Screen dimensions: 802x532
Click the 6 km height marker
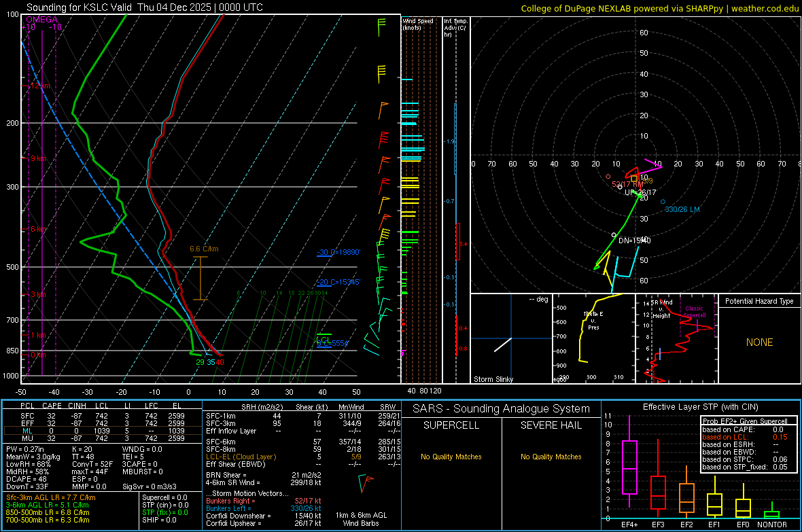coord(38,229)
